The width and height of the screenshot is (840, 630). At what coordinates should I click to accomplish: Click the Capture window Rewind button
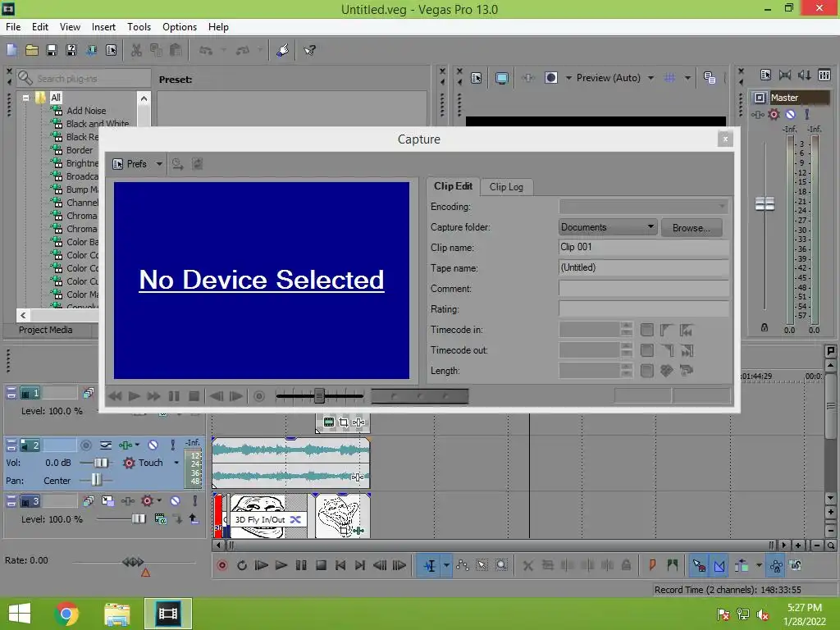tap(115, 396)
